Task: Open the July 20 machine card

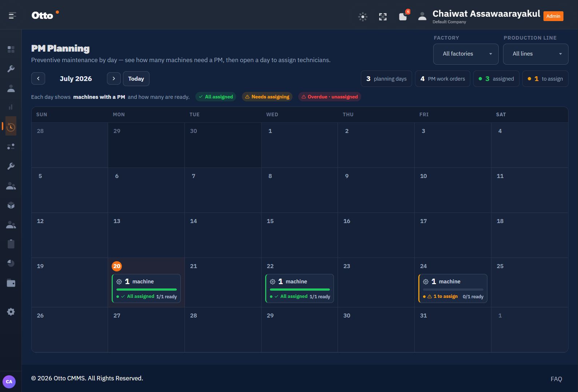Action: (146, 288)
